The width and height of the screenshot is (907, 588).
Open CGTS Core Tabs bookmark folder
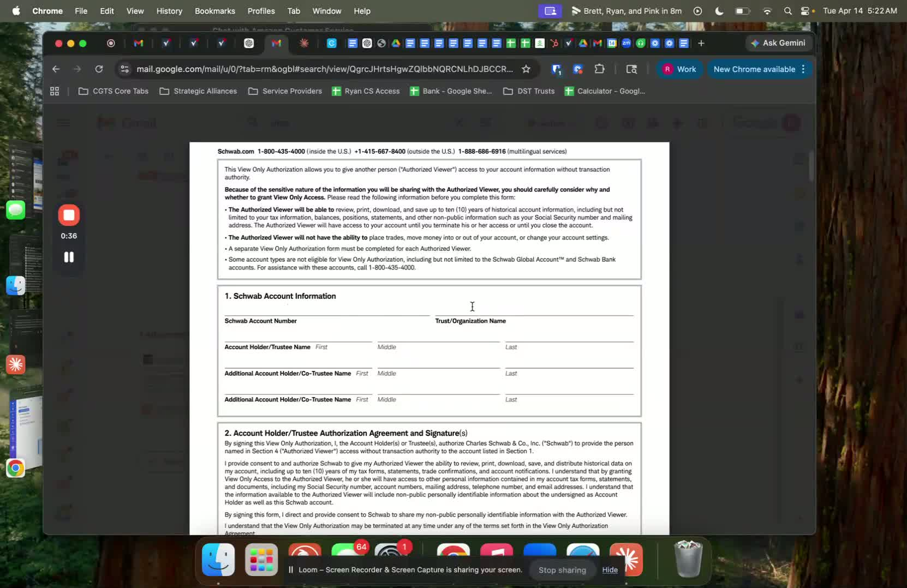click(x=114, y=91)
